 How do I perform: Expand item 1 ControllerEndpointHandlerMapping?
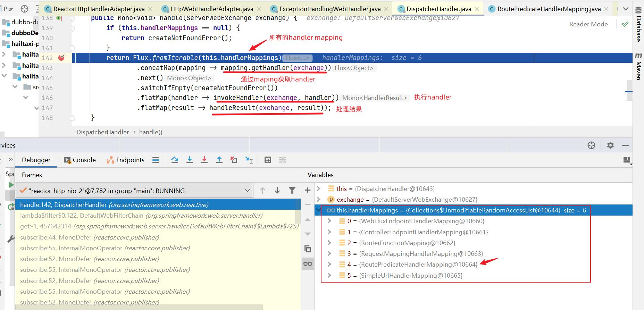coord(329,232)
